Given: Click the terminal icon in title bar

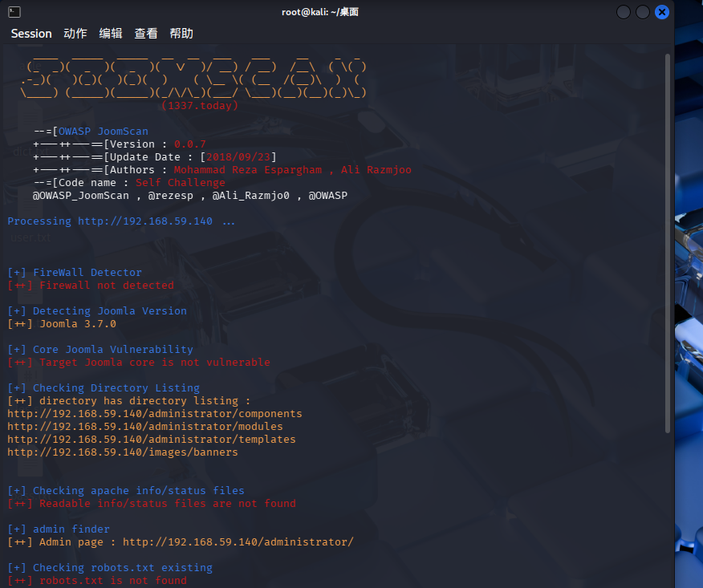Looking at the screenshot, I should 14,12.
